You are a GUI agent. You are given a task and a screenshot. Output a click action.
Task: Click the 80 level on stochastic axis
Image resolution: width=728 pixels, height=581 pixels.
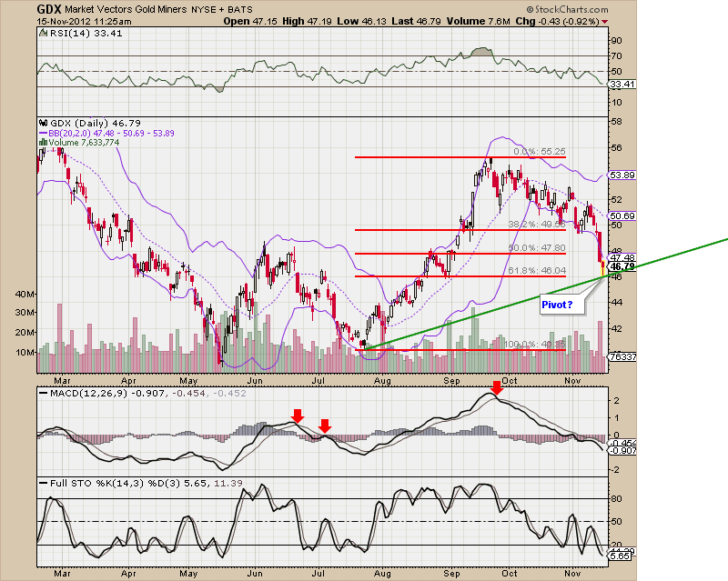click(x=617, y=499)
